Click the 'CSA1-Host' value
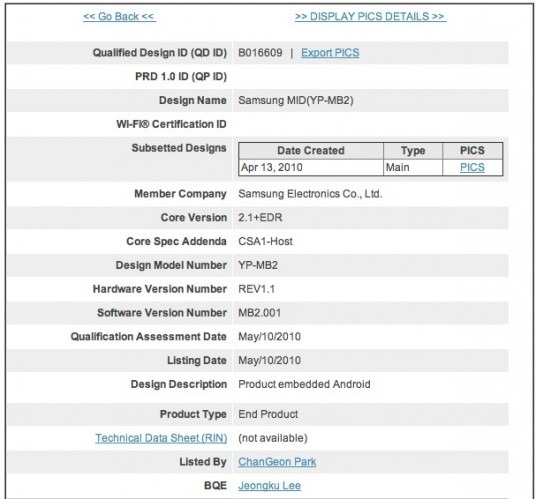The image size is (536, 499). (265, 241)
